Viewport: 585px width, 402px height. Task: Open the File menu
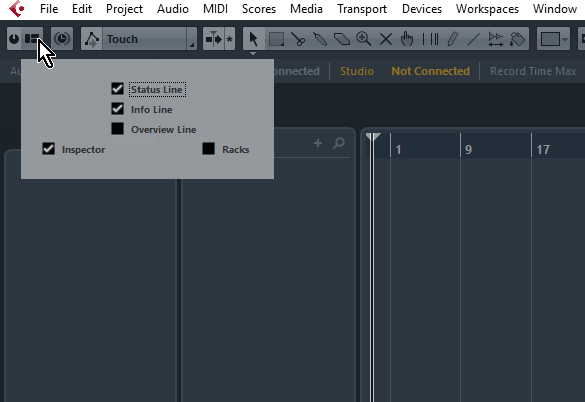click(x=49, y=9)
